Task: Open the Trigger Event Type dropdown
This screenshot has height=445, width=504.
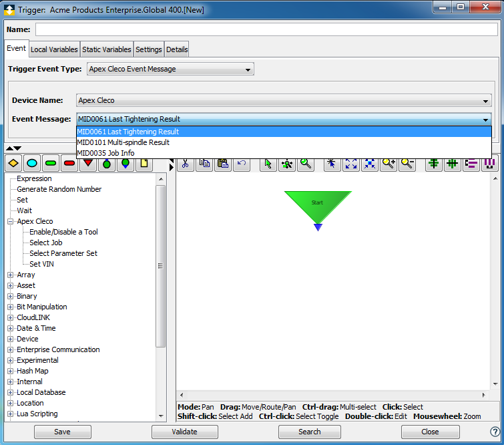Action: (170, 69)
